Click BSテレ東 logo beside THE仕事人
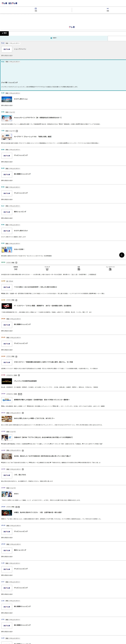 (x=7, y=287)
